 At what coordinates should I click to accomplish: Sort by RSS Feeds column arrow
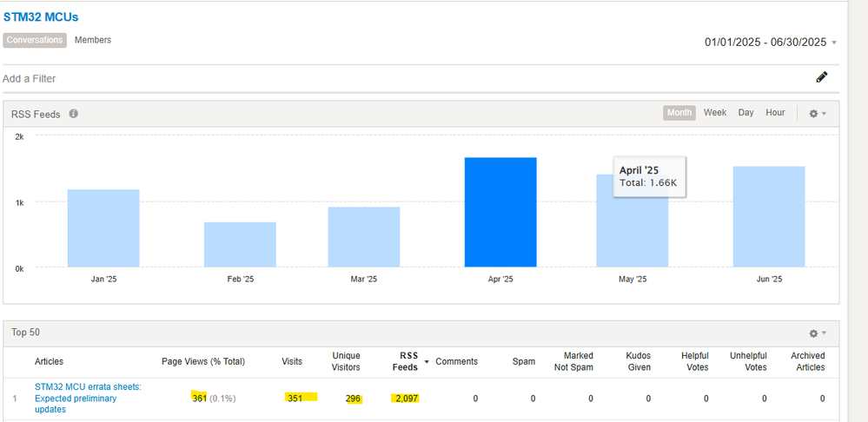(427, 362)
